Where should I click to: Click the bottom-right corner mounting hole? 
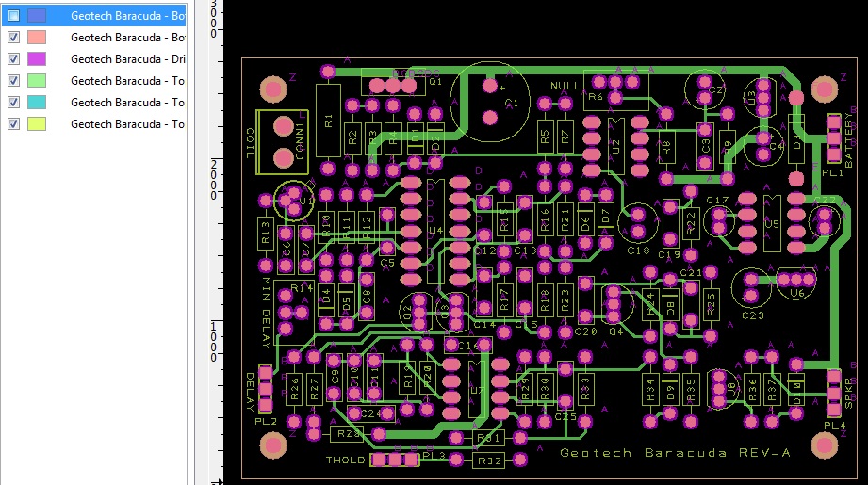(x=825, y=445)
